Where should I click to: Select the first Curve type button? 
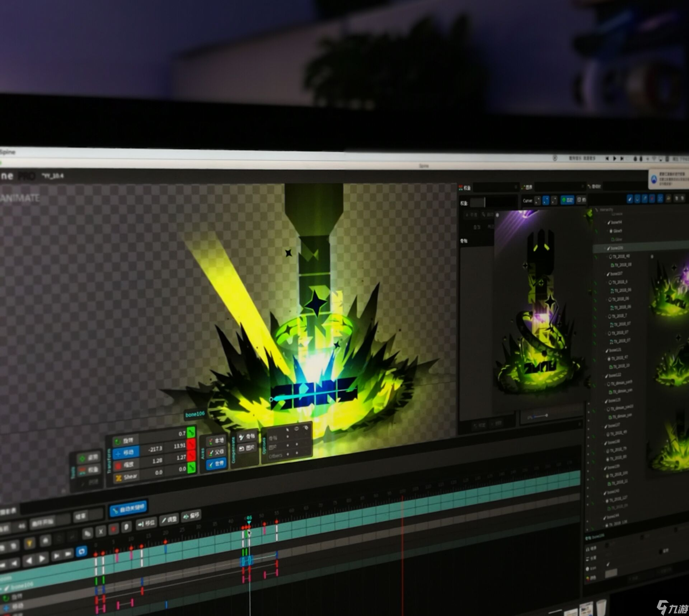(537, 201)
